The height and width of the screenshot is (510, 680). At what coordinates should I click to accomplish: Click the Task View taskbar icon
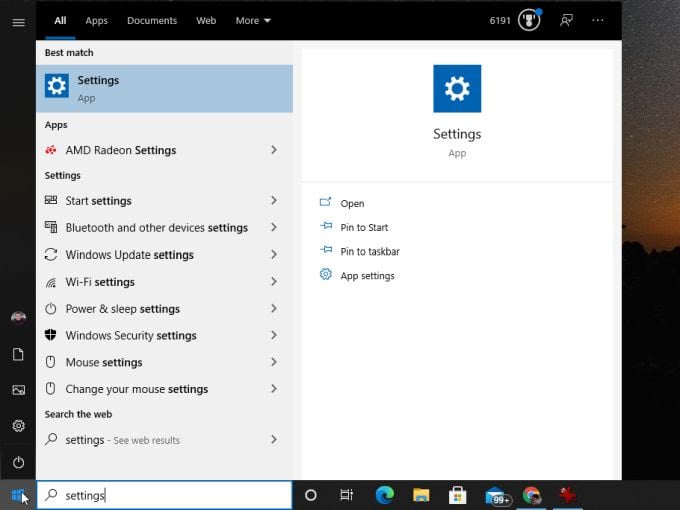[x=346, y=495]
